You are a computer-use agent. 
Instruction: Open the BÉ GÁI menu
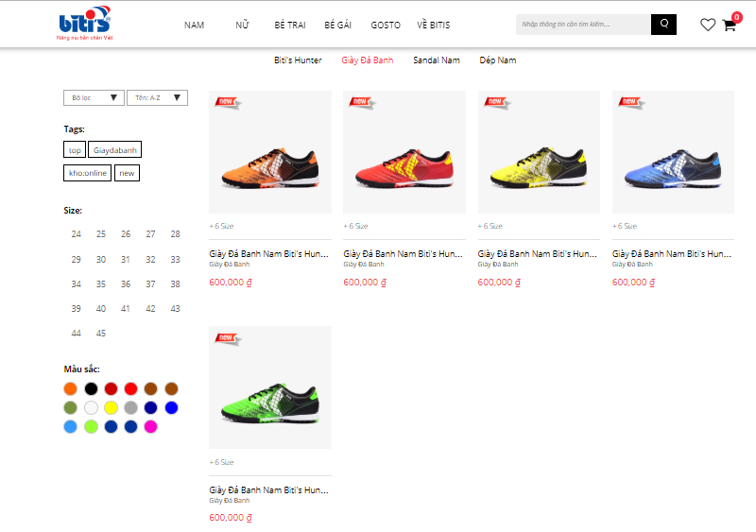pyautogui.click(x=337, y=26)
